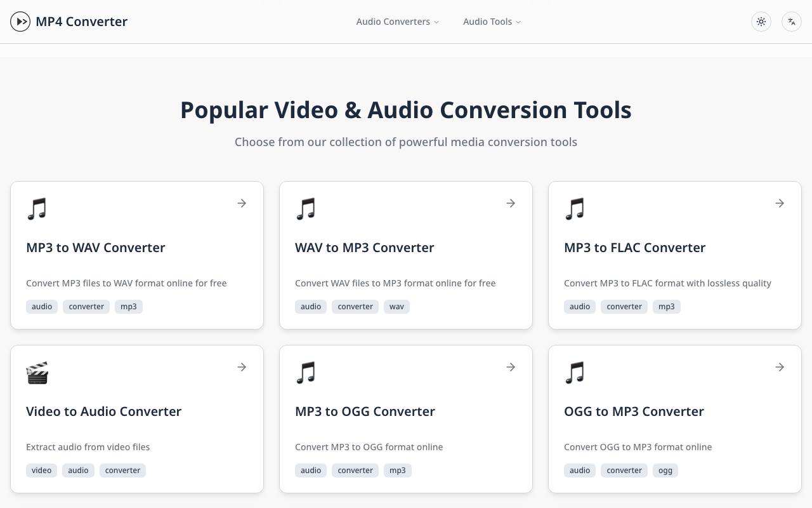Open the MP3 to WAV Converter title link
The height and width of the screenshot is (508, 812).
[96, 248]
